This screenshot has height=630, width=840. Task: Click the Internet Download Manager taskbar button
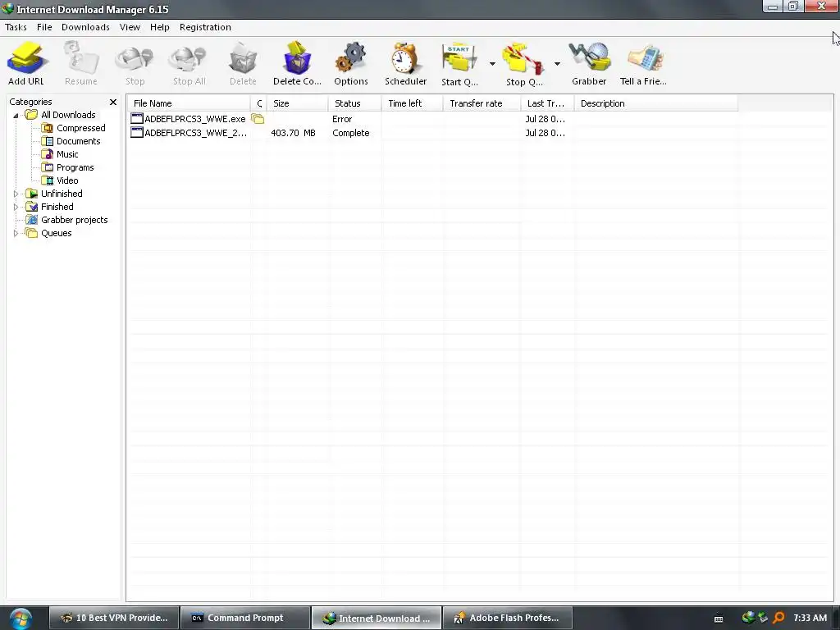[x=377, y=618]
